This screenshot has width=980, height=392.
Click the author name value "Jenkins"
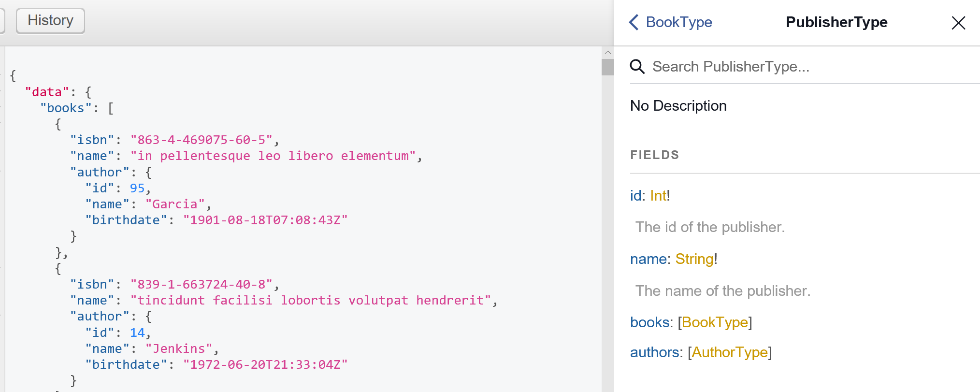click(179, 349)
